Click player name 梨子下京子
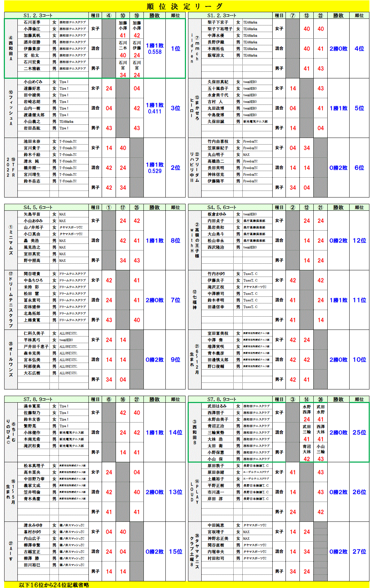 [x=218, y=22]
